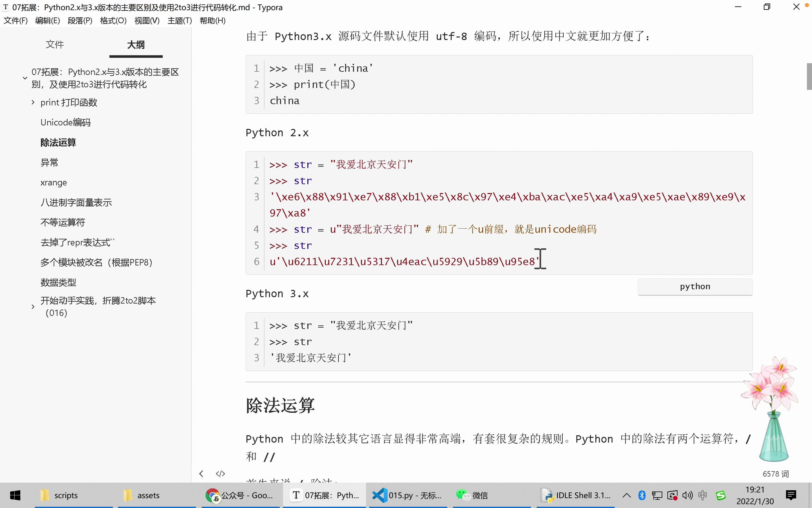Expand the 开始动手实践 outline item
Viewport: 812px width, 508px height.
33,306
